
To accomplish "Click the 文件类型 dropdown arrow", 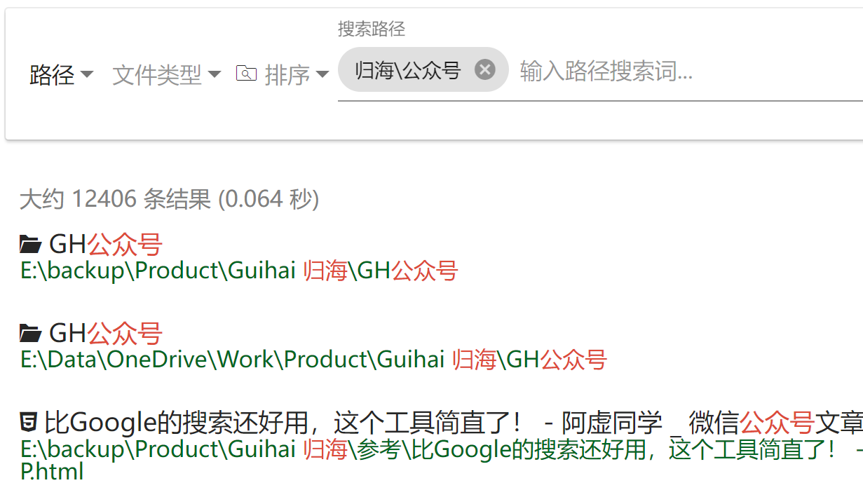I will tap(215, 74).
